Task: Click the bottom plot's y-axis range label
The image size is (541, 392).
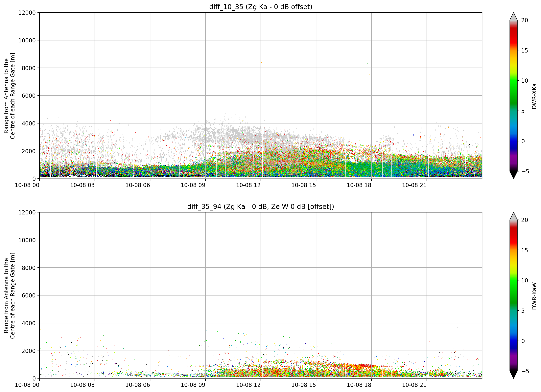Action: [10, 295]
